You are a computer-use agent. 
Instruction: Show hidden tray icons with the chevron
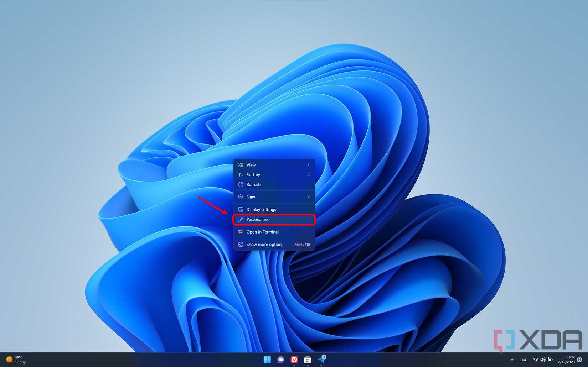click(512, 360)
